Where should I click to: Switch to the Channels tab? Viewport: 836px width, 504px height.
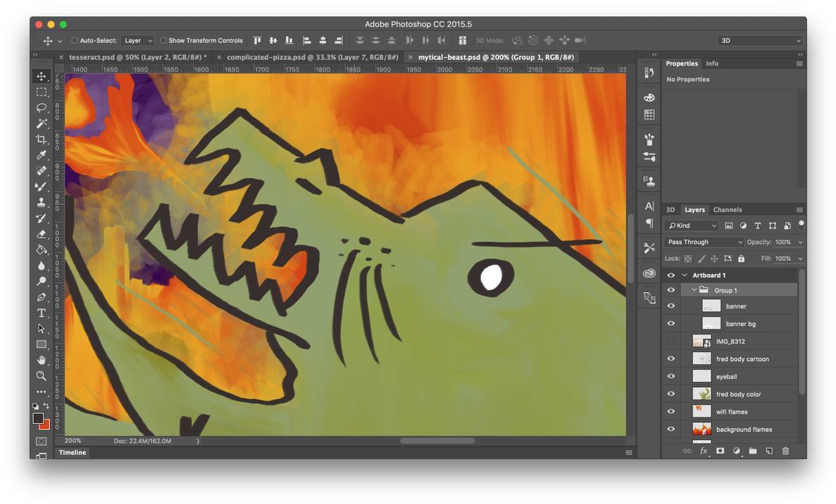(x=727, y=210)
